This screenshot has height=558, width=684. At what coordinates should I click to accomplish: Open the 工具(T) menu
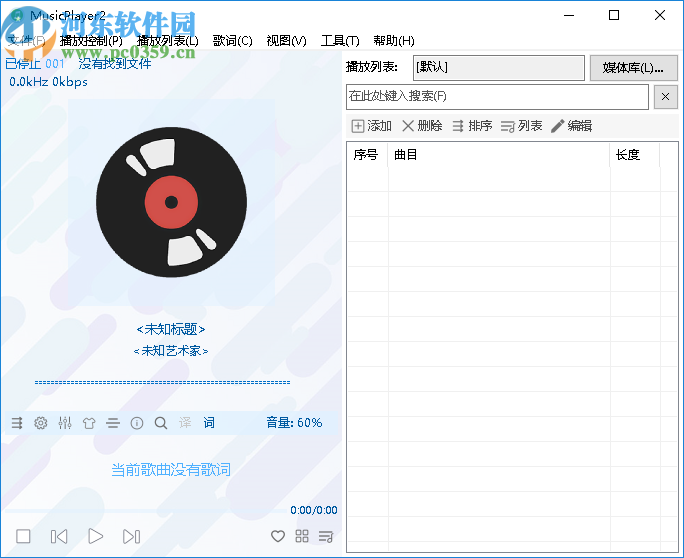pyautogui.click(x=340, y=41)
